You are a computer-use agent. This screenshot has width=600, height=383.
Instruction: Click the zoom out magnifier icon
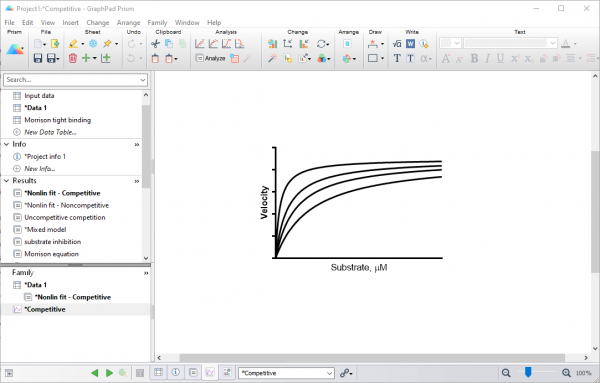[506, 373]
